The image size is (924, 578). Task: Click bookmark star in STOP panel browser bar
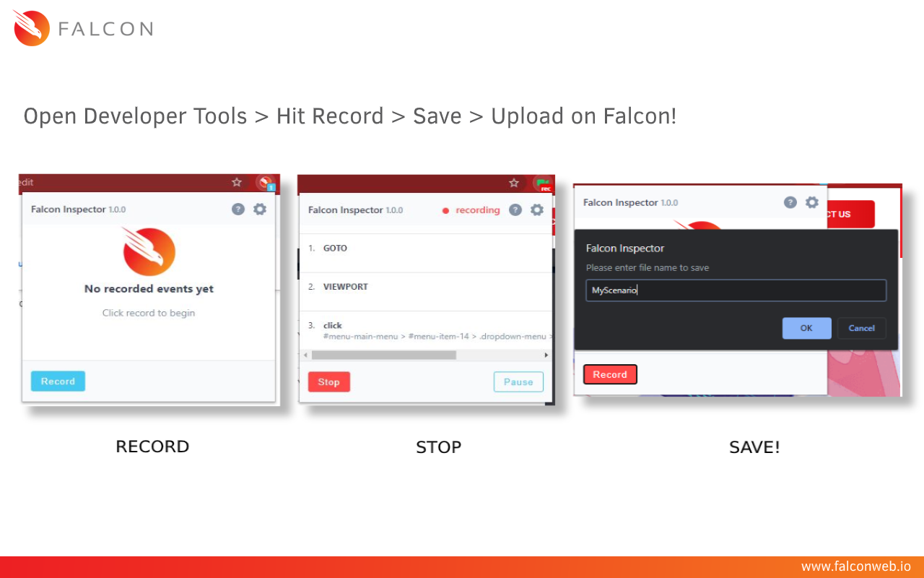514,183
